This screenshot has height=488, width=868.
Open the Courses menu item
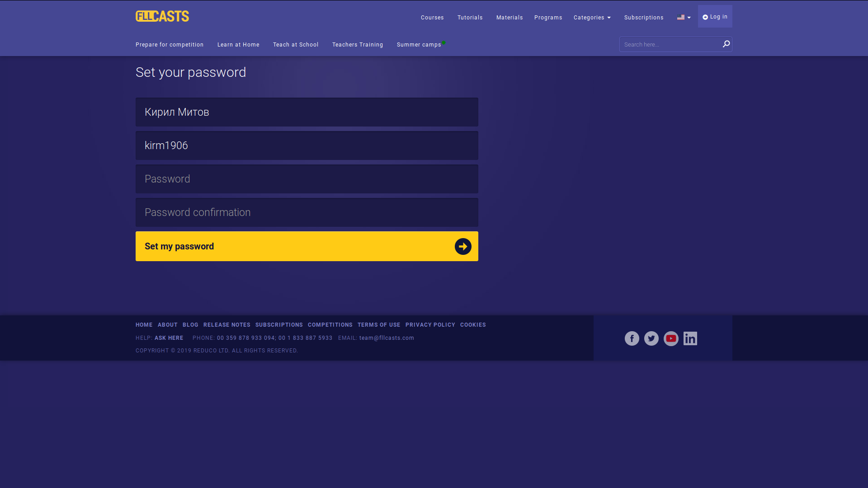click(432, 18)
